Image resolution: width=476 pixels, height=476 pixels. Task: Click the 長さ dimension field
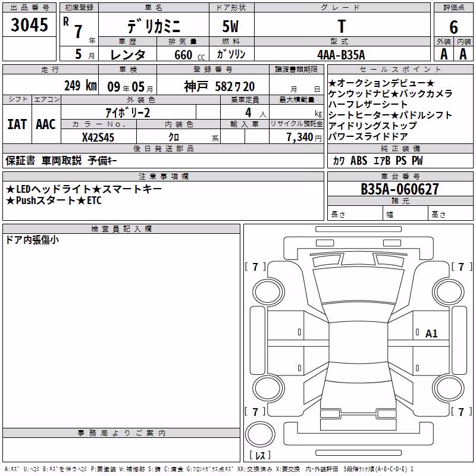pyautogui.click(x=355, y=214)
